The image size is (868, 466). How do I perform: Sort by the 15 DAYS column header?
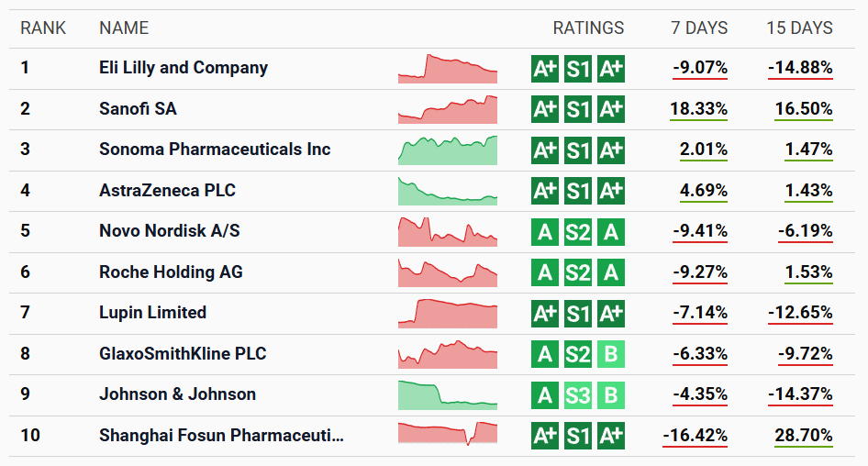click(x=800, y=28)
